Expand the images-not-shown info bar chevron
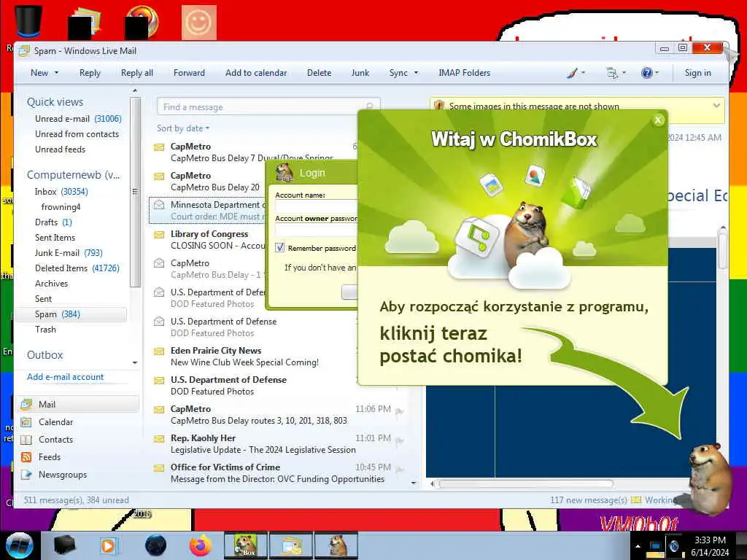The image size is (747, 560). (x=716, y=105)
